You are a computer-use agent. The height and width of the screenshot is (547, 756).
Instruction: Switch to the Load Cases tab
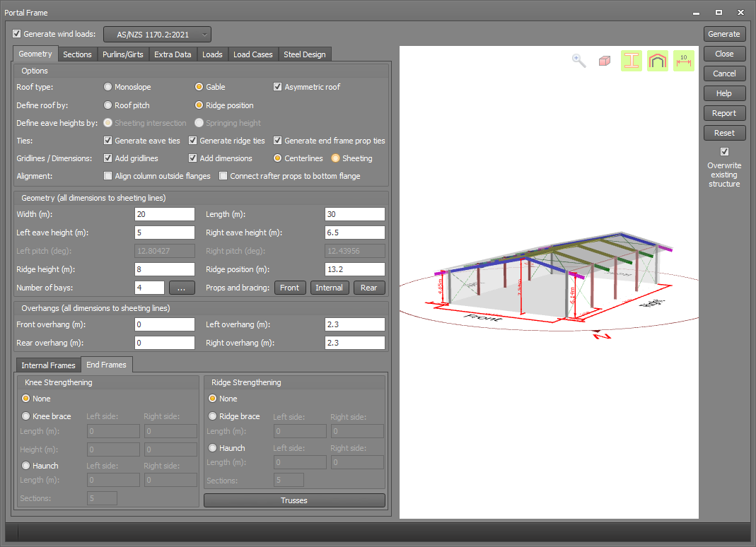pyautogui.click(x=252, y=54)
